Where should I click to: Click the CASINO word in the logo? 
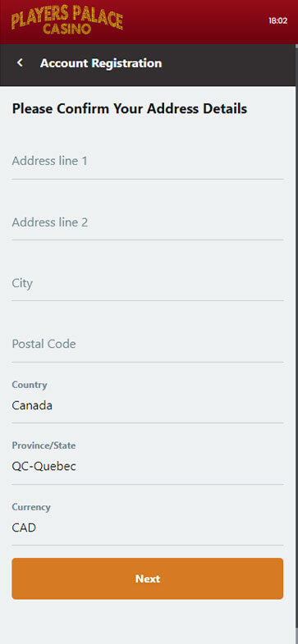pyautogui.click(x=66, y=30)
